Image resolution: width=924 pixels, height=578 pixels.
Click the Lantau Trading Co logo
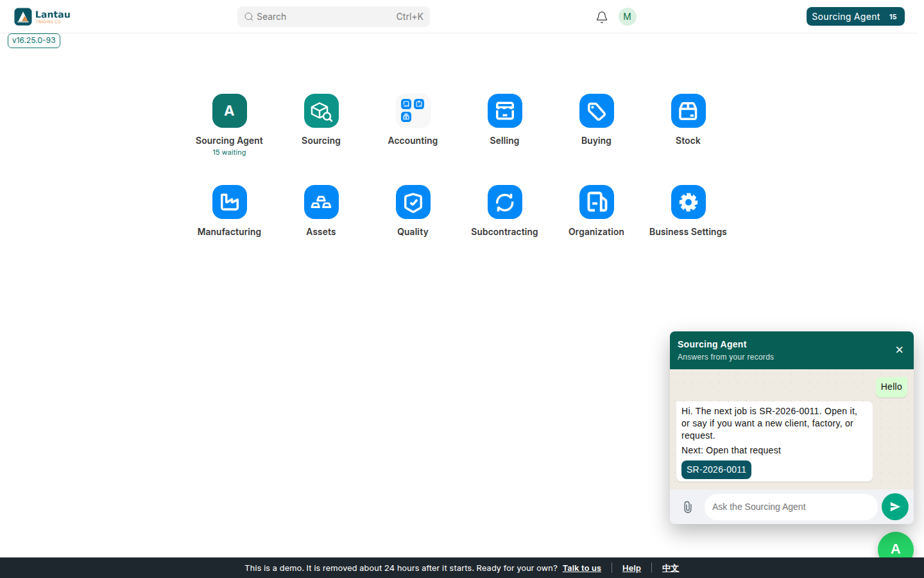pos(42,17)
